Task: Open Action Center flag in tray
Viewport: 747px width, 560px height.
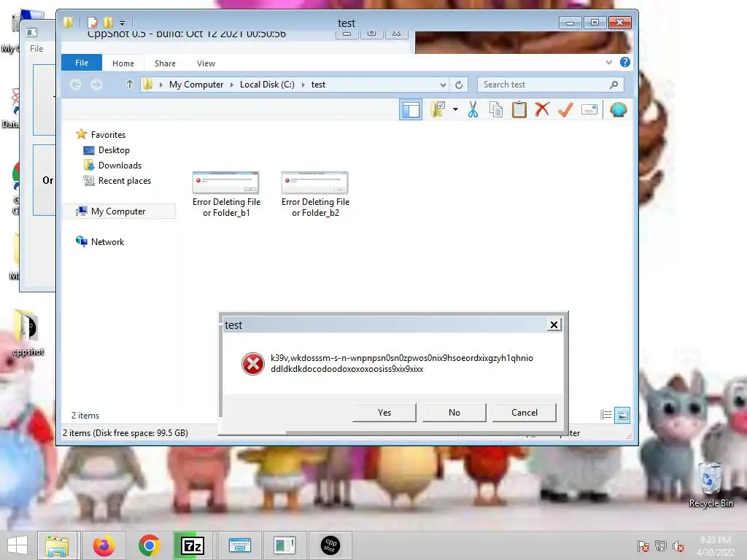Action: pyautogui.click(x=643, y=546)
